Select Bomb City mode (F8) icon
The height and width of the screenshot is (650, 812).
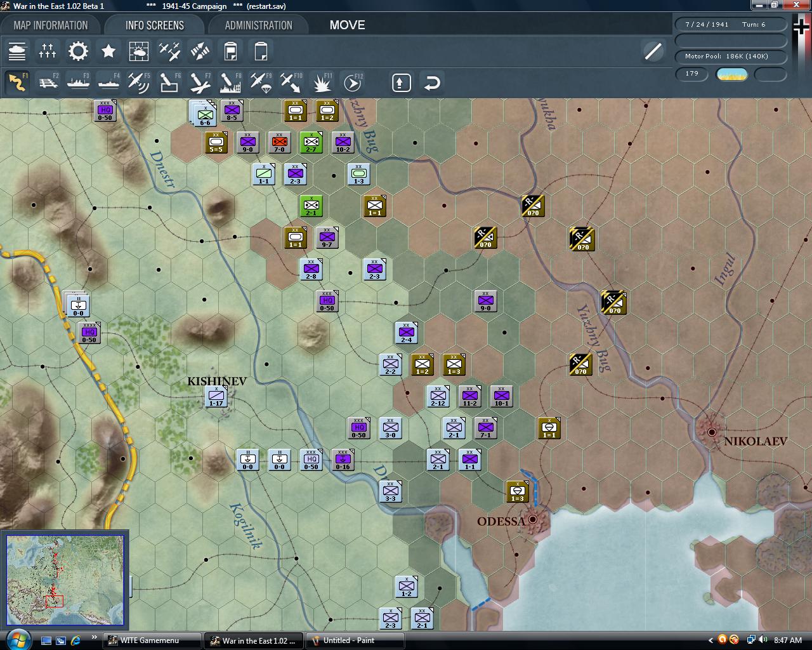pos(230,83)
